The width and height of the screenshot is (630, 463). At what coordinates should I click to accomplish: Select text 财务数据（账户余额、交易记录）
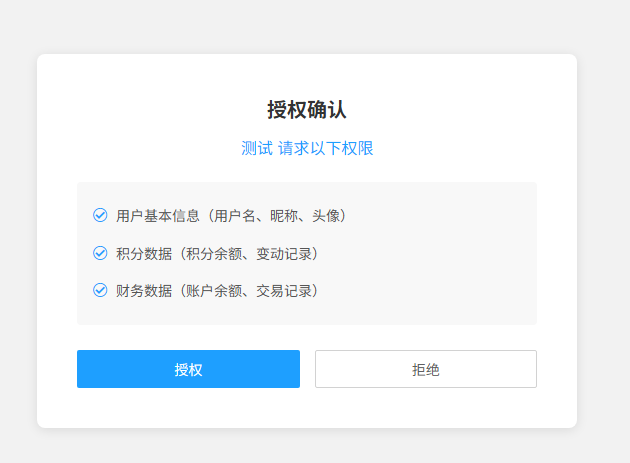tap(219, 291)
